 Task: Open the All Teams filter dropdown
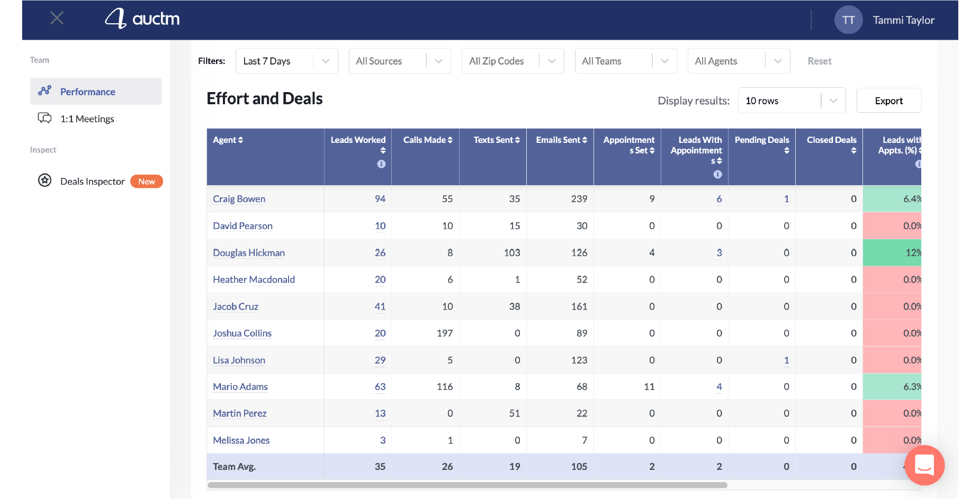(625, 61)
